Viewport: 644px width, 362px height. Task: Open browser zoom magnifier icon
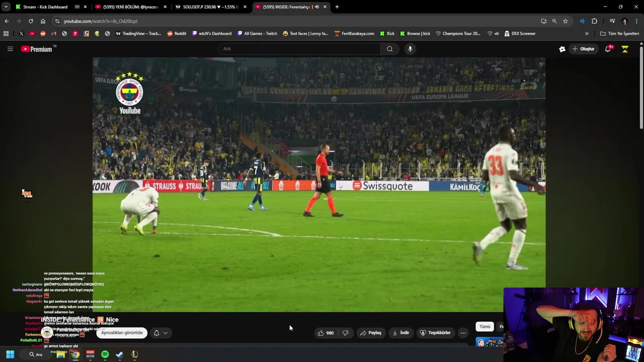tap(554, 21)
